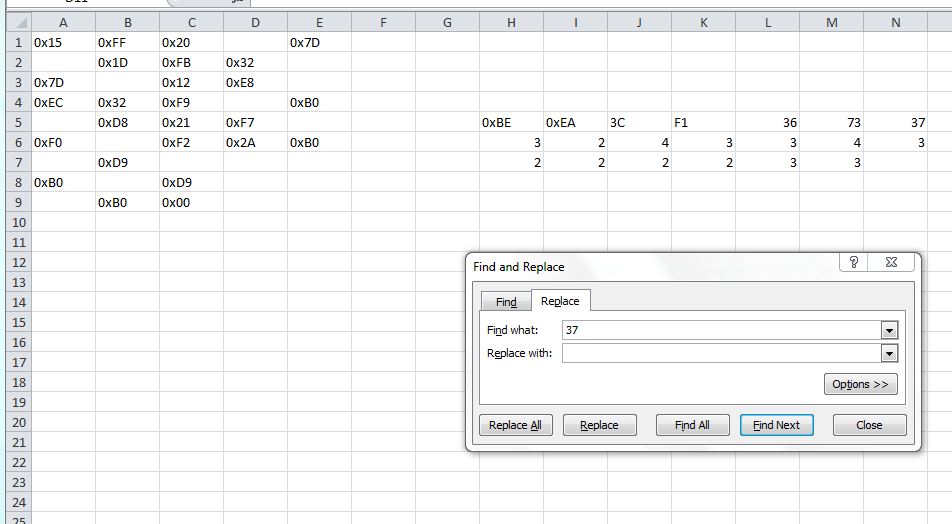Select column F header

click(x=383, y=22)
